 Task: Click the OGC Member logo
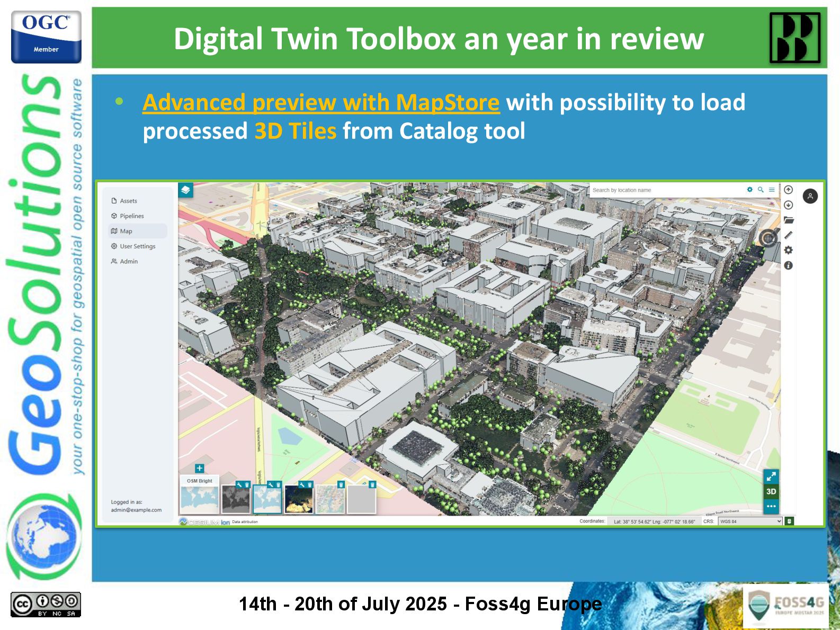(x=47, y=37)
